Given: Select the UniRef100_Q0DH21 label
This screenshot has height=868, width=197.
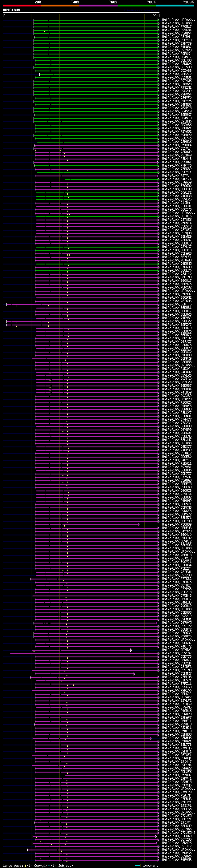Looking at the screenshot, I should click(177, 128).
